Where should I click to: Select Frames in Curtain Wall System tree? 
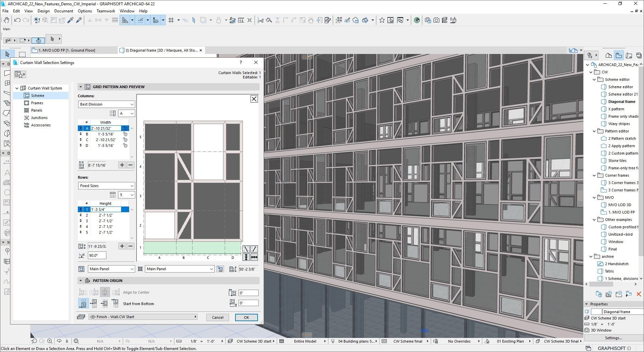pos(37,103)
